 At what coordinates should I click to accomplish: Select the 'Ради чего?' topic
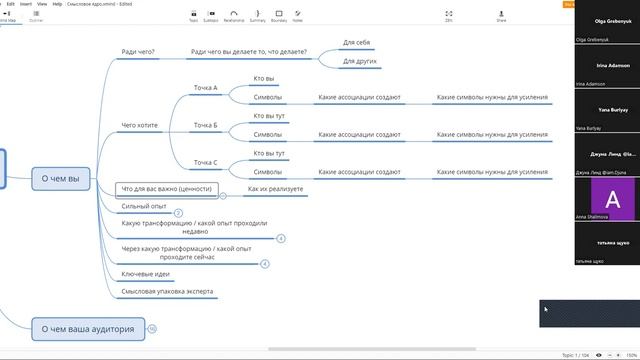click(138, 52)
